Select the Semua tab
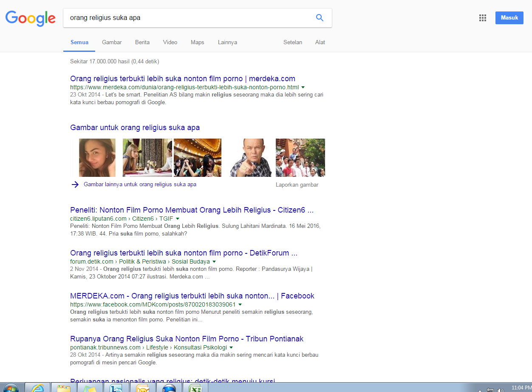The height and width of the screenshot is (392, 532). coord(79,42)
